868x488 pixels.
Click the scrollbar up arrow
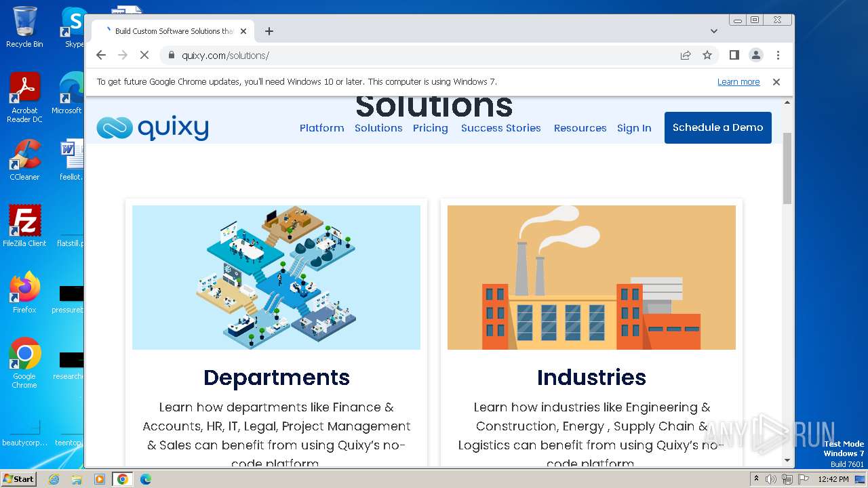point(787,102)
